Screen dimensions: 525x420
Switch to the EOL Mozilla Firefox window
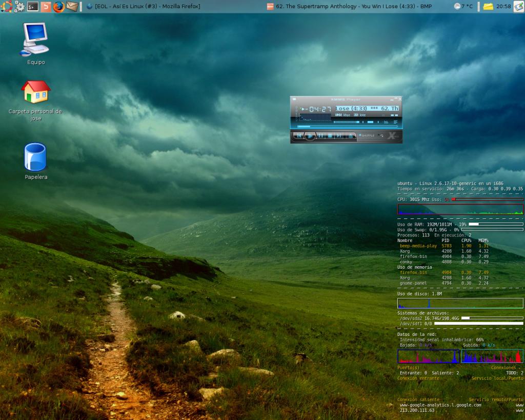click(144, 6)
